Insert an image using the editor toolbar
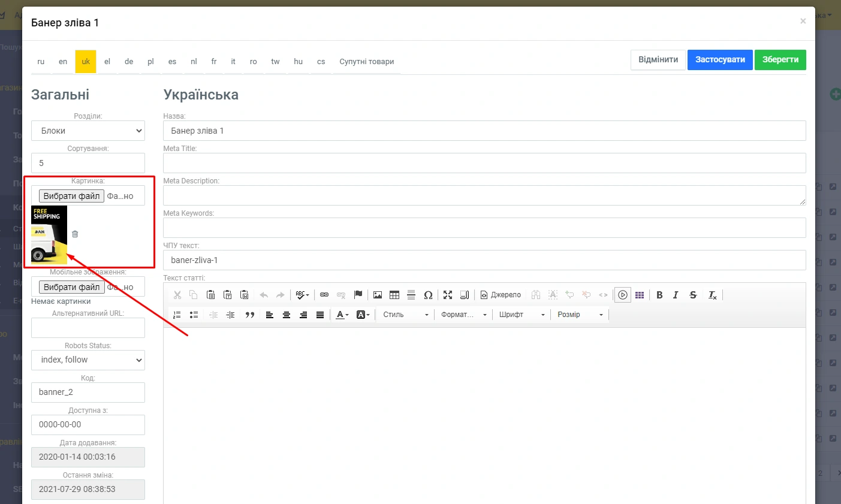This screenshot has height=504, width=841. pyautogui.click(x=378, y=295)
